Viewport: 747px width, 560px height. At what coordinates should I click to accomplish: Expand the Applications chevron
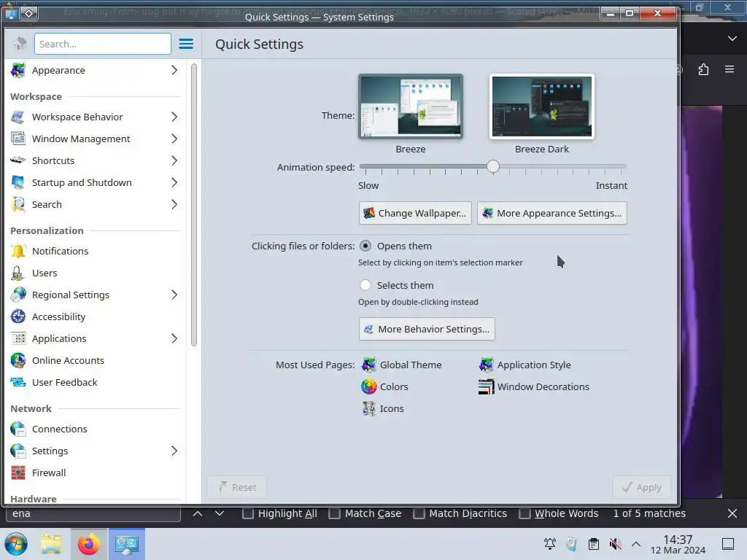pyautogui.click(x=174, y=338)
